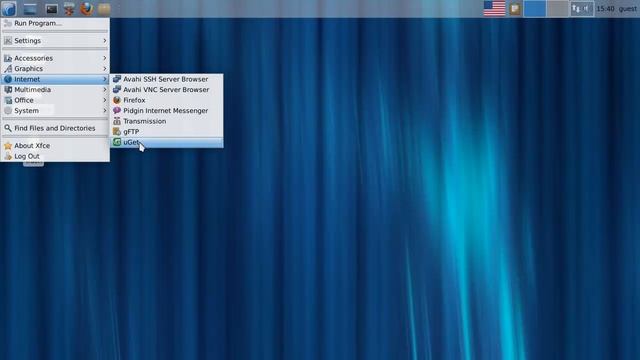This screenshot has height=360, width=640.
Task: Click the arrow next to Accessories
Action: point(105,58)
